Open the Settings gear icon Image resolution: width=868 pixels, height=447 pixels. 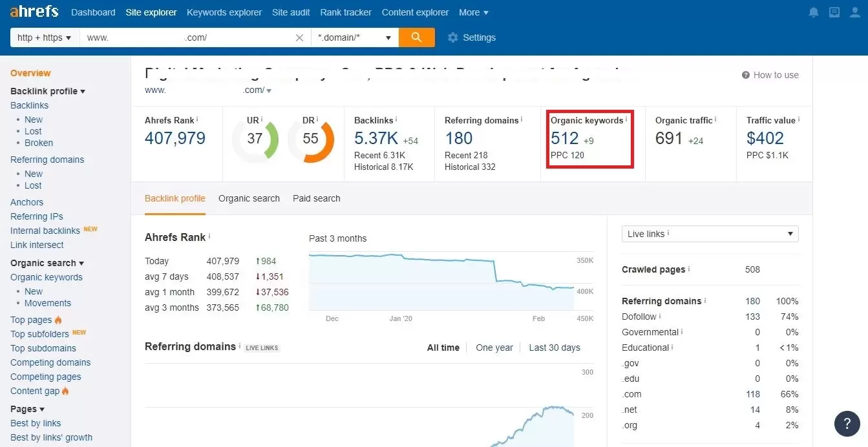point(452,37)
